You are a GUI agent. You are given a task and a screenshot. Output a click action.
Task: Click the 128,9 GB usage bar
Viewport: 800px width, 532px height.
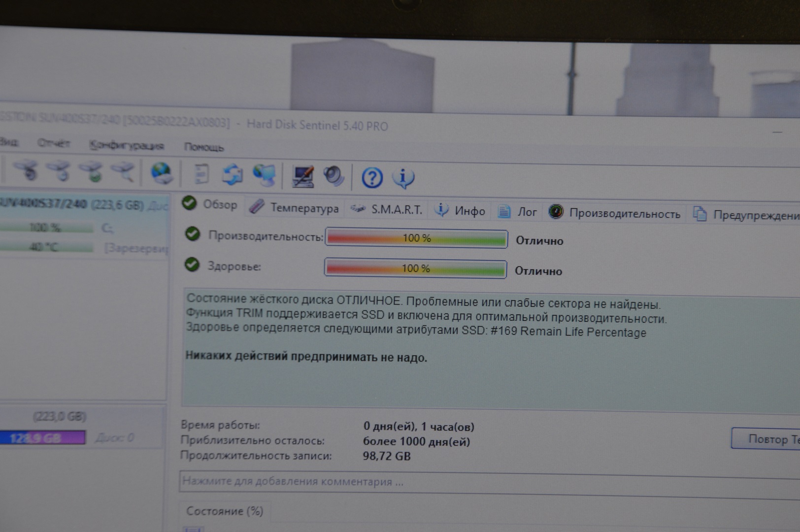[x=42, y=437]
